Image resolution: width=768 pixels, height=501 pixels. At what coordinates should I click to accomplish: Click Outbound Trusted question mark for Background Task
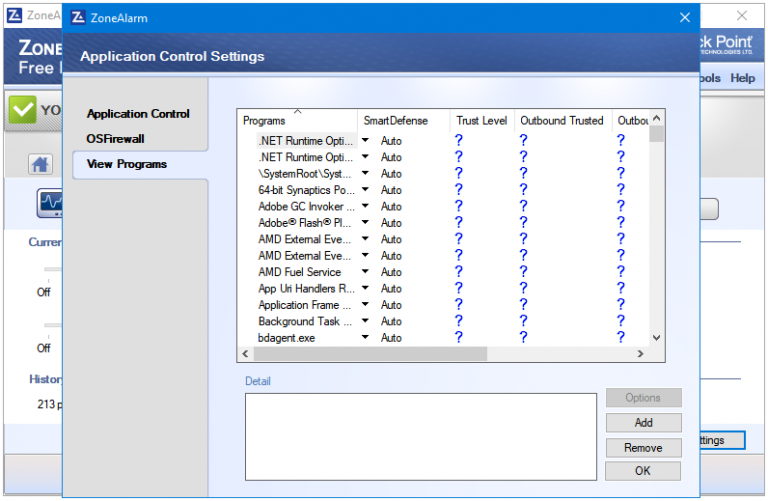tap(523, 321)
